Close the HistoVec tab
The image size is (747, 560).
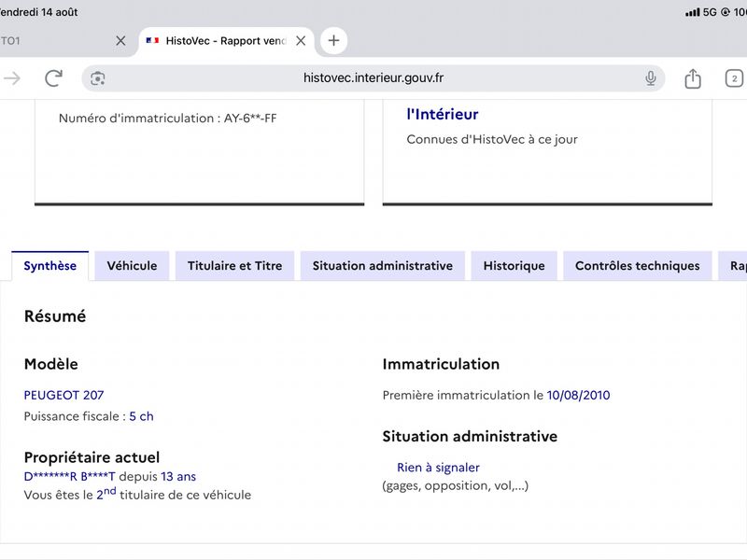click(301, 41)
